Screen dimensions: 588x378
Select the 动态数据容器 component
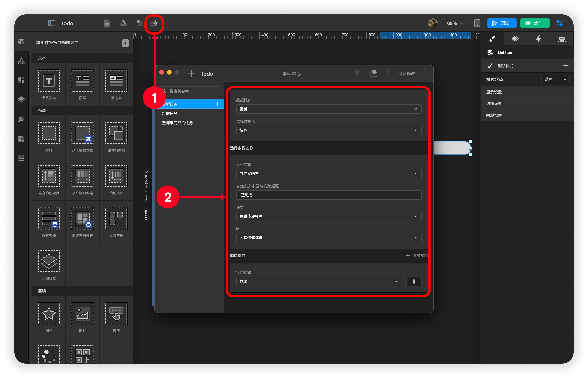click(x=82, y=136)
